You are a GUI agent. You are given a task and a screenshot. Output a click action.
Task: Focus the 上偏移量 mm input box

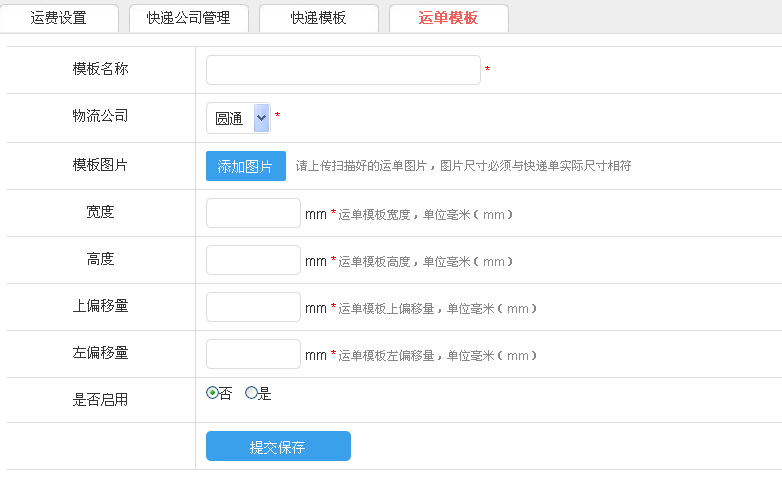coord(253,307)
